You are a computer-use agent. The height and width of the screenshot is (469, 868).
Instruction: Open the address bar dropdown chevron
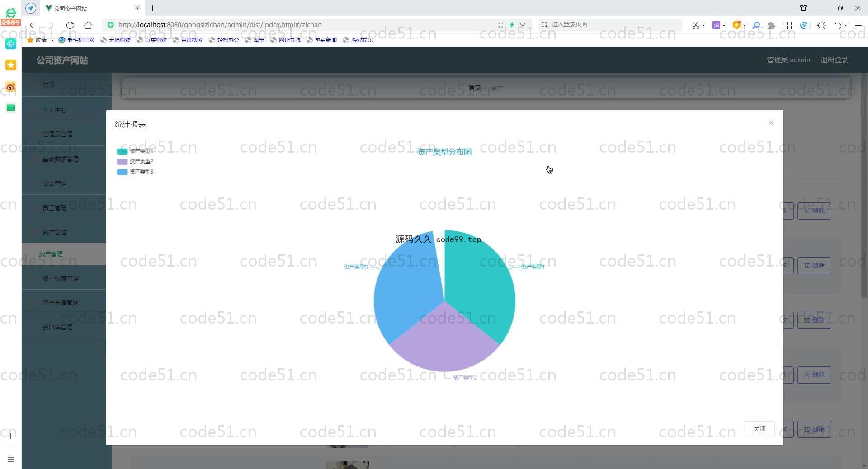pyautogui.click(x=523, y=25)
